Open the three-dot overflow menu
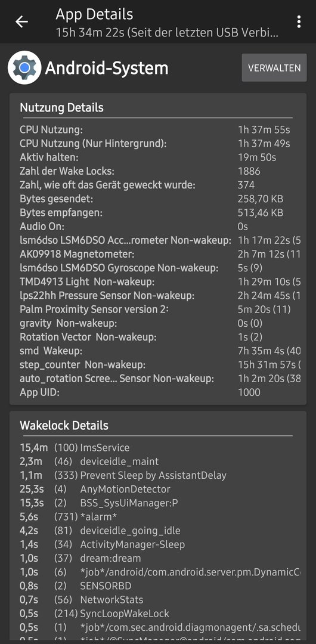Viewport: 316px width, 644px height. 299,22
